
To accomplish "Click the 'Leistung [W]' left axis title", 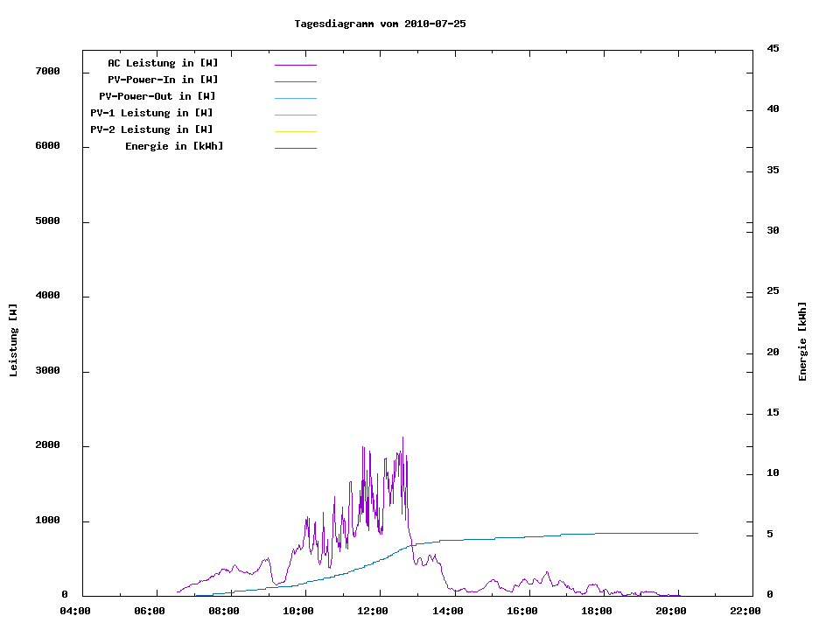I will point(13,339).
